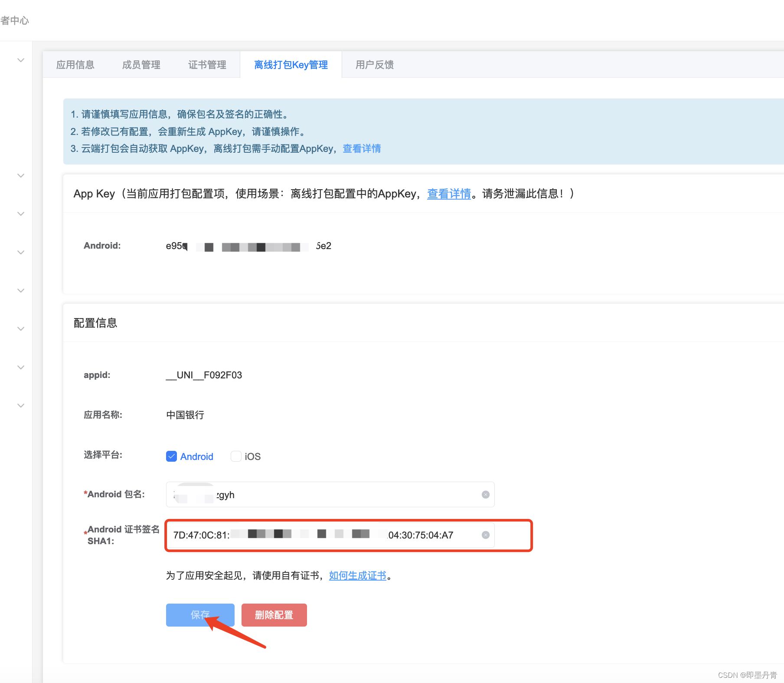Expand the sidebar chevron beside appid row

[20, 368]
